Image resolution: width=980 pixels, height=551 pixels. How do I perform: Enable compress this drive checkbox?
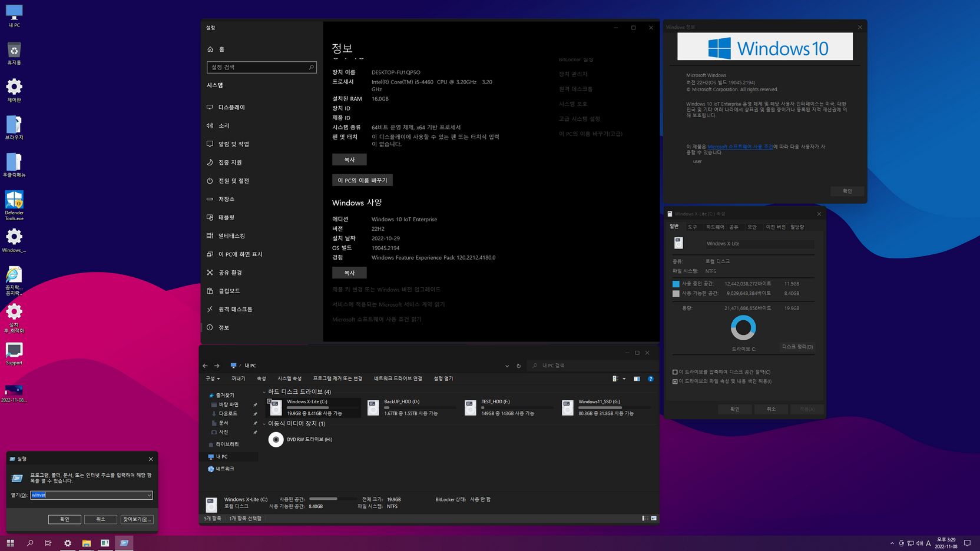click(x=675, y=372)
